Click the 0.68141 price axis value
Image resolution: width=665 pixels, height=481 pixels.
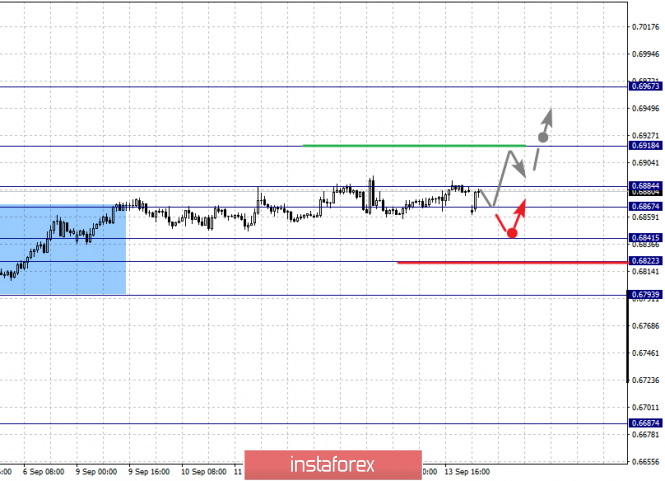[646, 271]
